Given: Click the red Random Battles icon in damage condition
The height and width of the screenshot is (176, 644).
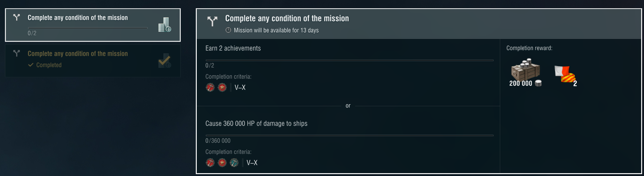Looking at the screenshot, I should pyautogui.click(x=210, y=163).
